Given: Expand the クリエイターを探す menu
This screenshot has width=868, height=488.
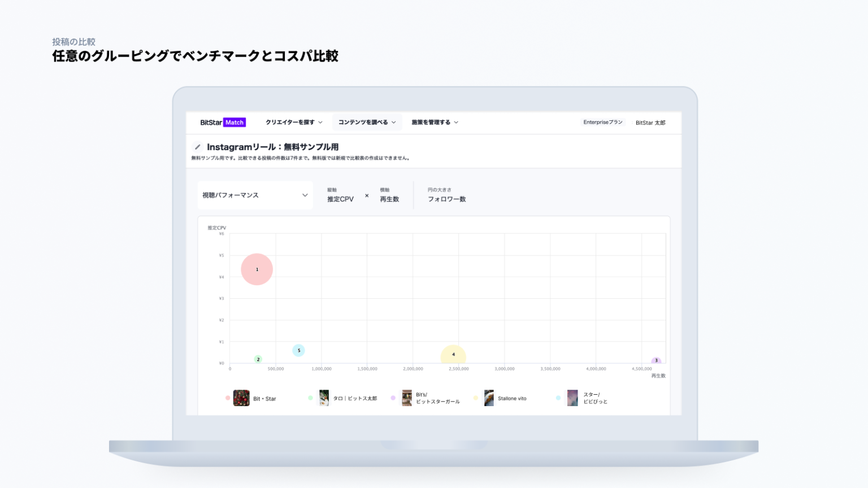Looking at the screenshot, I should [294, 123].
